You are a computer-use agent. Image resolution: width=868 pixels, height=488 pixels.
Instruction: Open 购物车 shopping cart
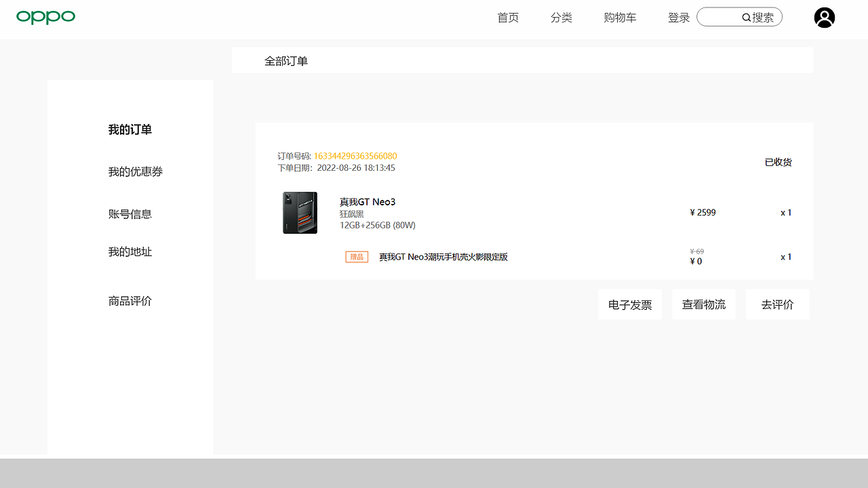620,18
